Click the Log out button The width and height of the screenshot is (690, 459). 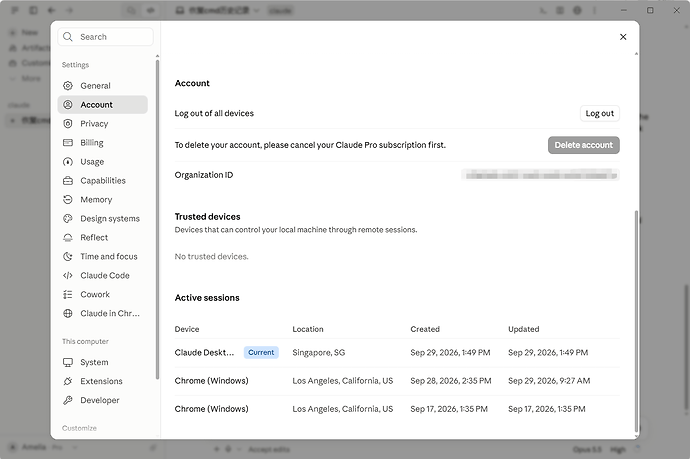600,114
